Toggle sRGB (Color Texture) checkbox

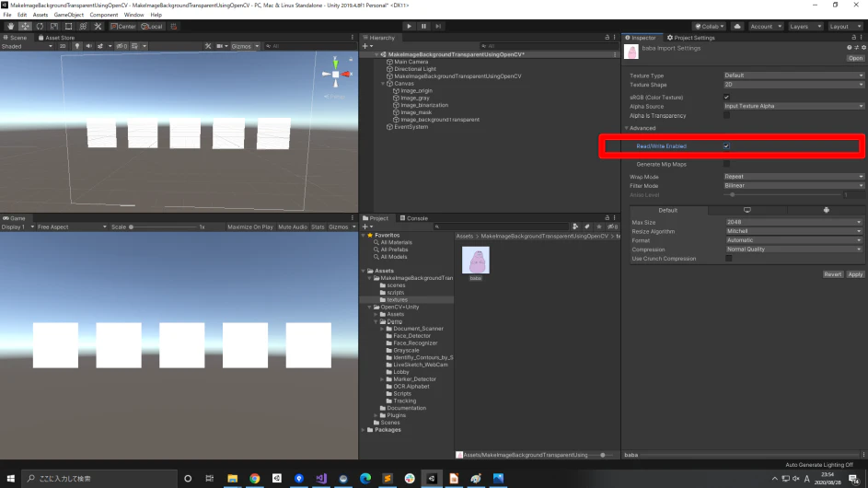point(726,97)
